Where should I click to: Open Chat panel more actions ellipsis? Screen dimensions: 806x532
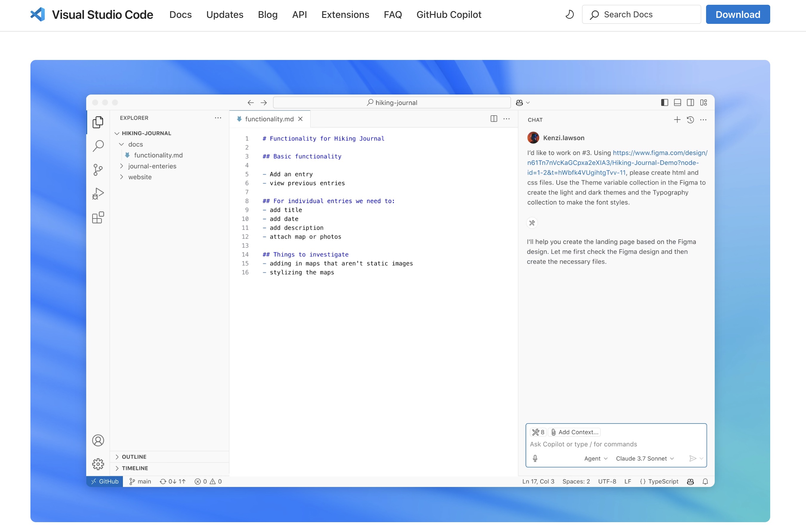coord(703,119)
